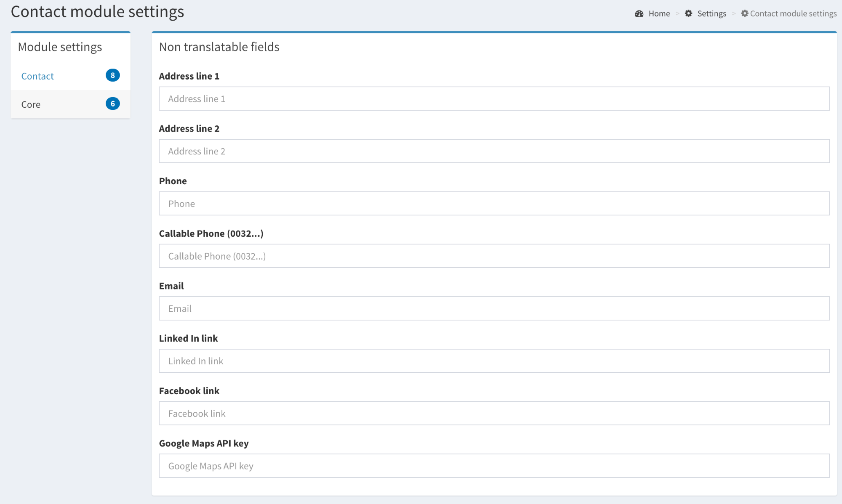Go to Settings breadcrumb link
The width and height of the screenshot is (842, 504).
(711, 13)
